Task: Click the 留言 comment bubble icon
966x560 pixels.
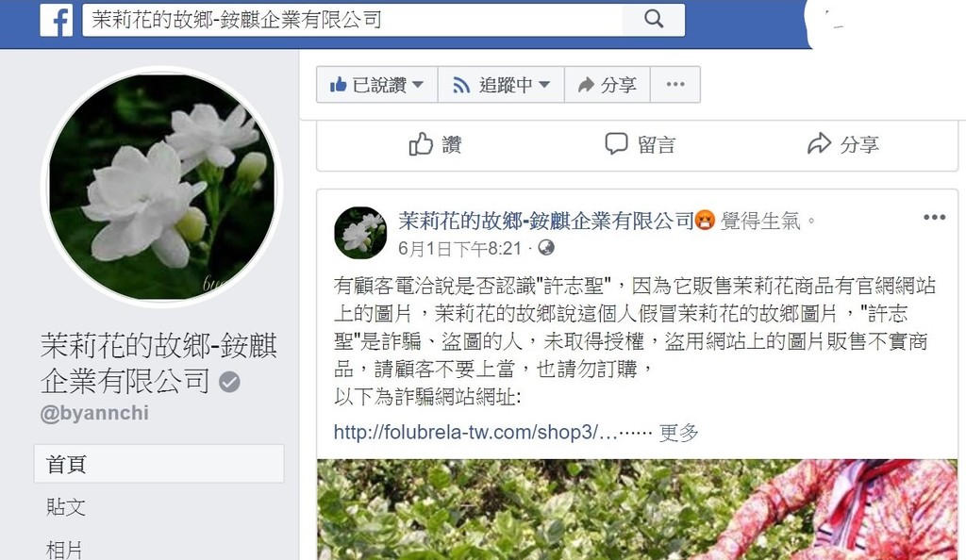Action: pos(616,144)
